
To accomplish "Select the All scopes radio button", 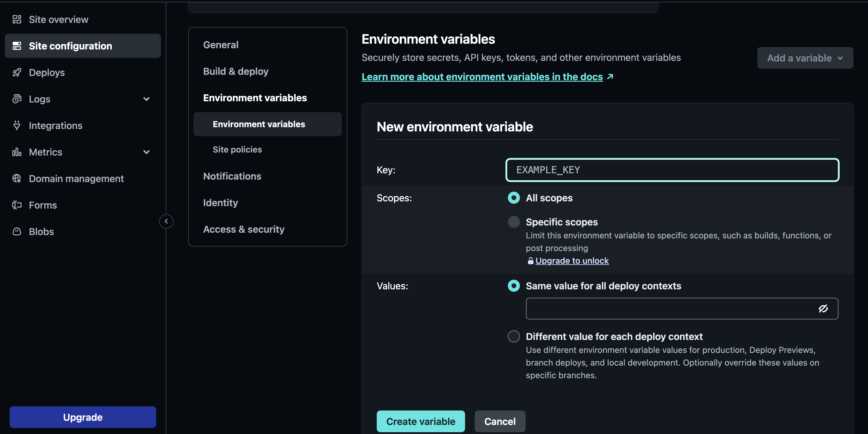I will 514,198.
